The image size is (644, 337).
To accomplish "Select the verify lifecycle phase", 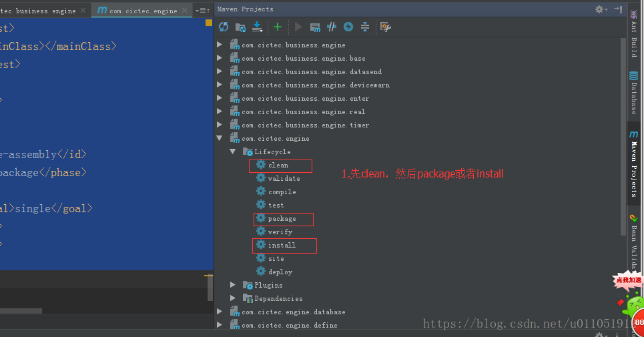I will click(280, 232).
